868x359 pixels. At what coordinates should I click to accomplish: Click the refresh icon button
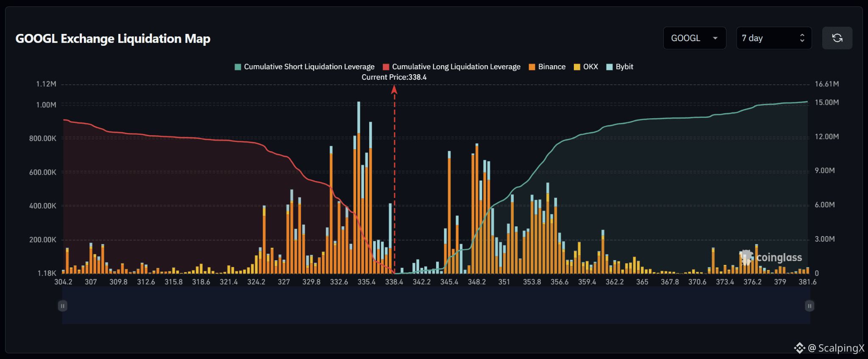click(837, 38)
